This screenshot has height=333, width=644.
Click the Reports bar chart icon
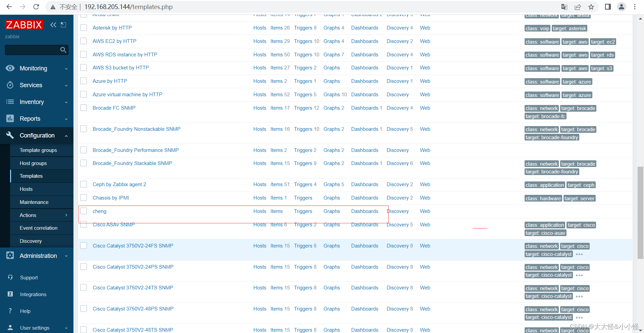tap(10, 118)
